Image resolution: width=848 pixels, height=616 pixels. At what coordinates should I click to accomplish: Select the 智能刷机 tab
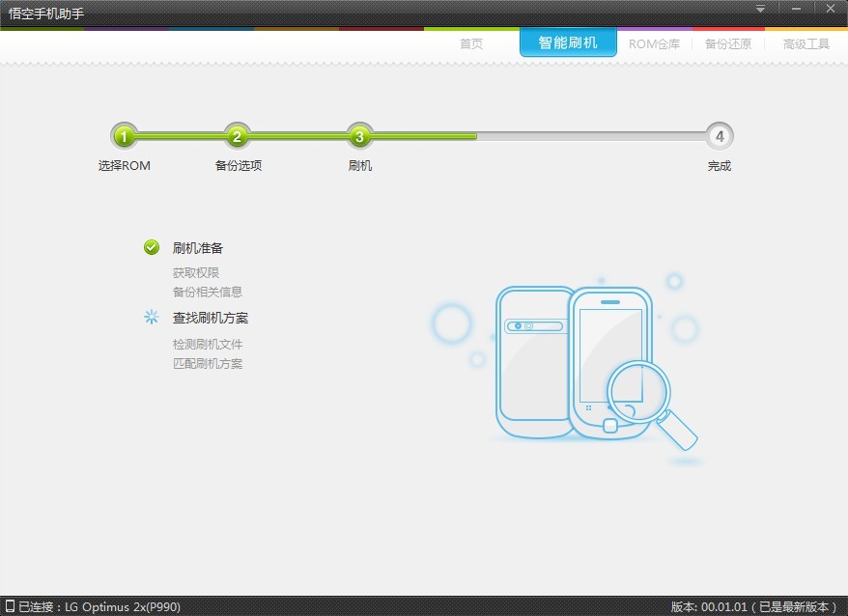click(x=568, y=42)
